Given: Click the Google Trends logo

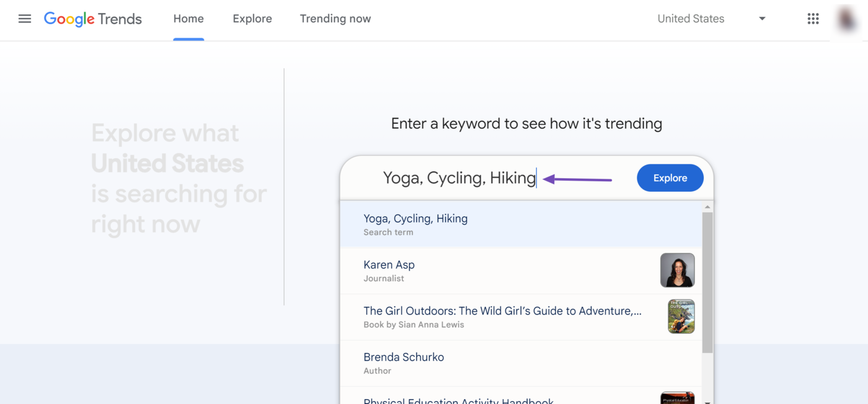Looking at the screenshot, I should click(x=93, y=19).
